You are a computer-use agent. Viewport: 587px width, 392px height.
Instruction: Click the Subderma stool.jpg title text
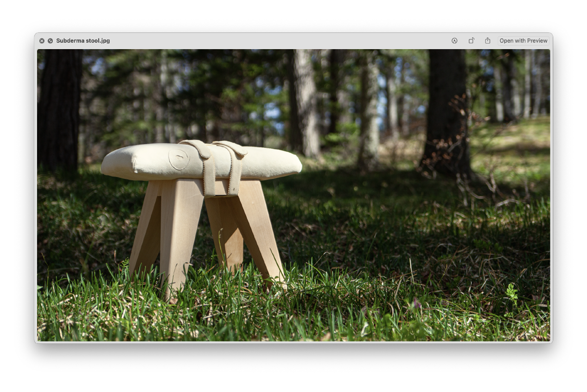pos(83,41)
